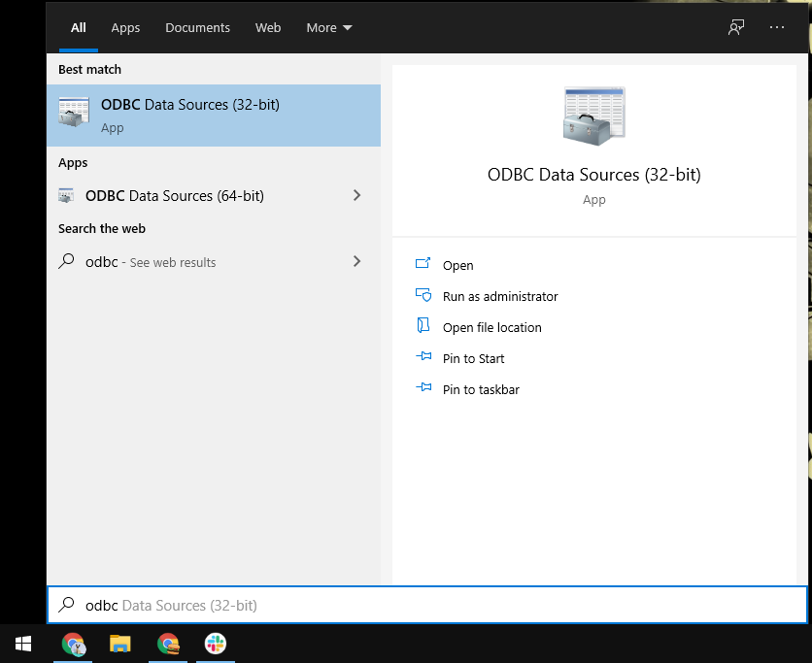
Task: Choose Pin to Start
Action: [x=473, y=358]
